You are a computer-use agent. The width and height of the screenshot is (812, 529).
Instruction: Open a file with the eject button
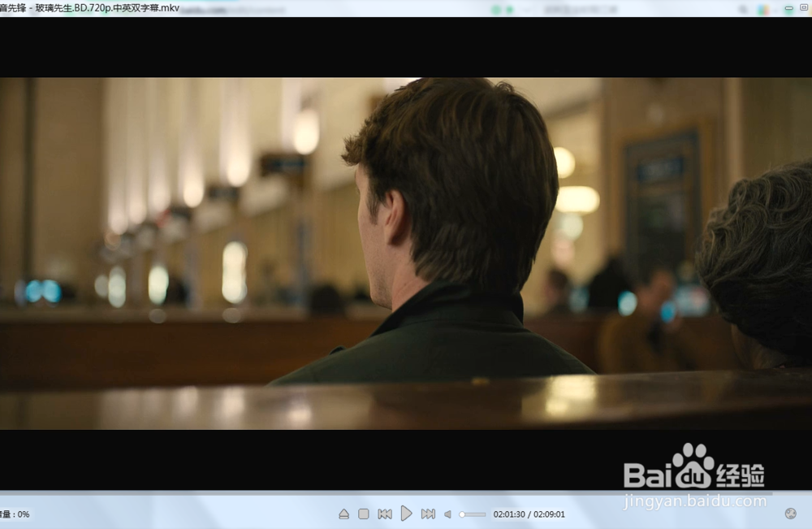click(x=343, y=514)
